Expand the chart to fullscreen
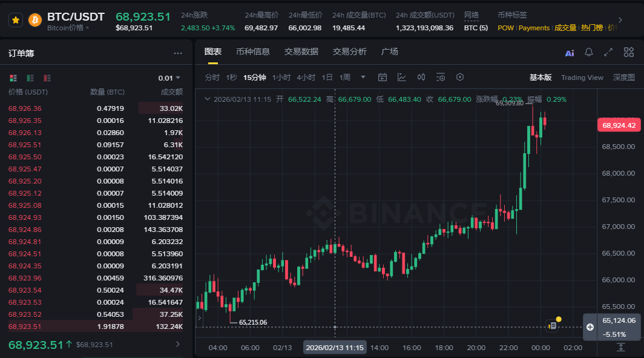 click(x=608, y=52)
